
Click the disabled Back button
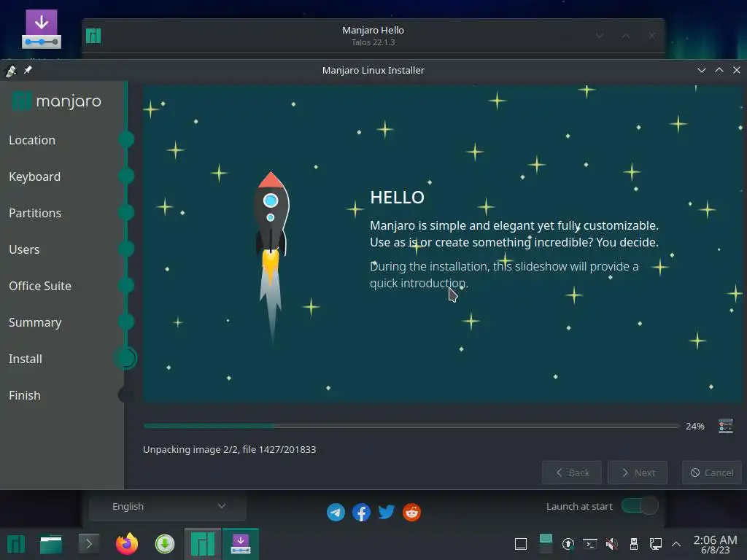pyautogui.click(x=572, y=472)
